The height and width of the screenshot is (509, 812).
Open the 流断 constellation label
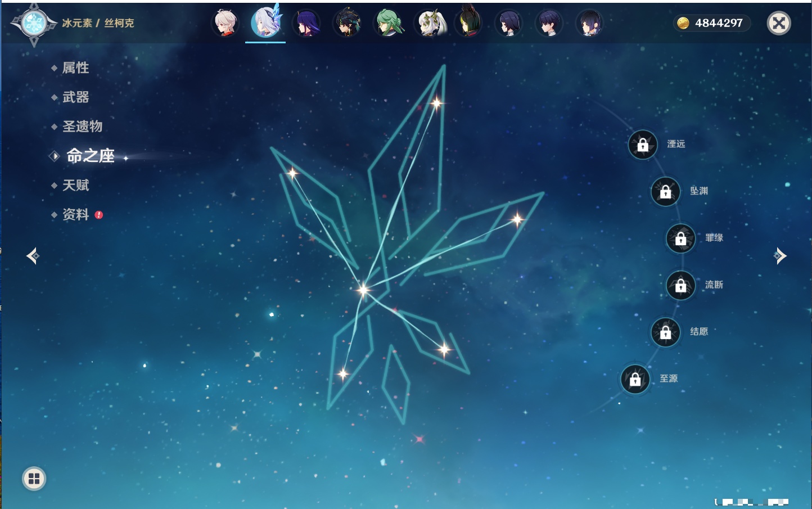click(714, 285)
